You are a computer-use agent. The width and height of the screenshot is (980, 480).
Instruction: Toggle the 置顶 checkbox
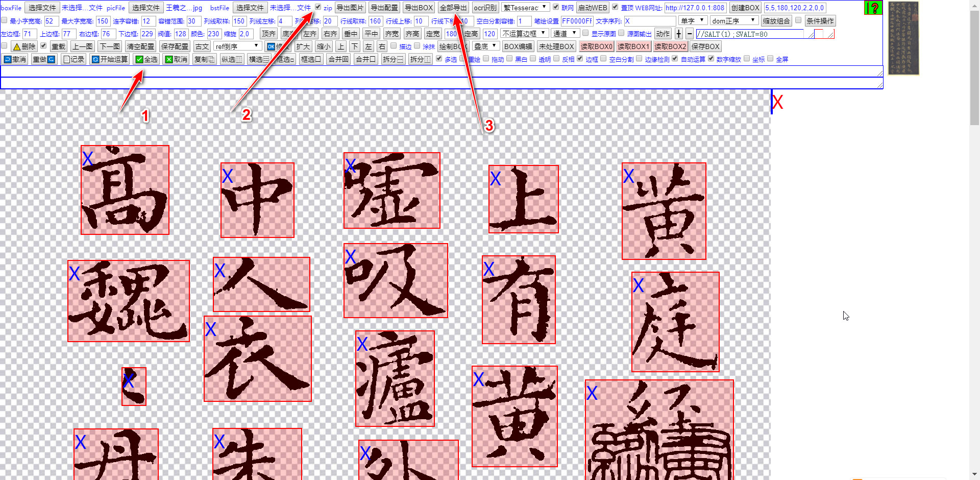615,7
